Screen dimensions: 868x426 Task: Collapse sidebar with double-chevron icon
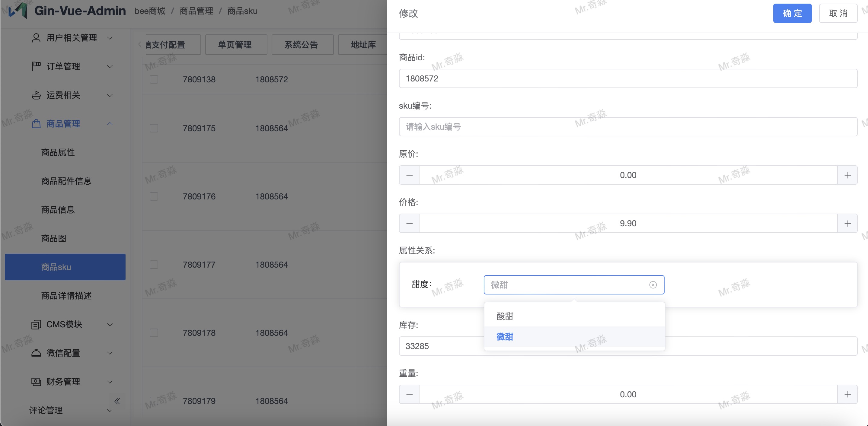tap(117, 401)
